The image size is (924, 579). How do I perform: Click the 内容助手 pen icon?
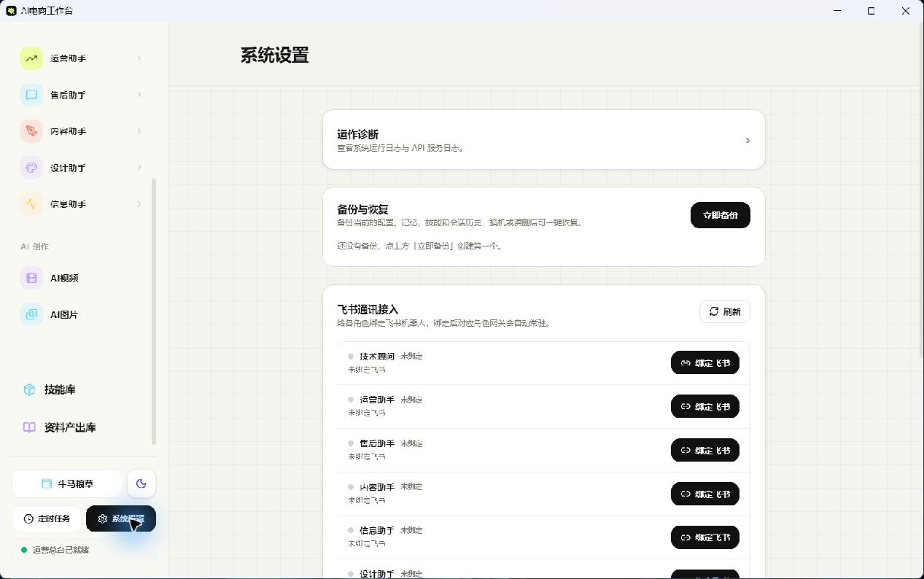point(31,131)
